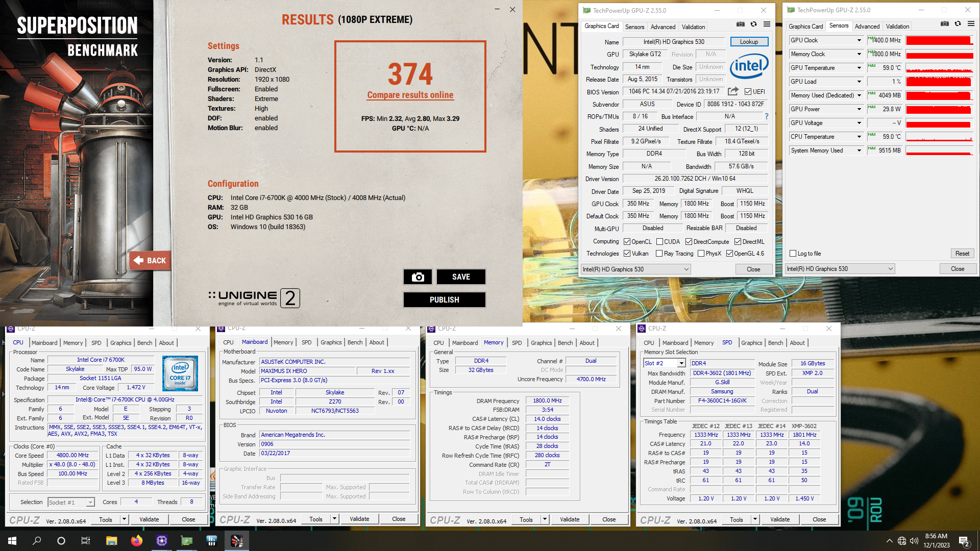Open Compare results online link
This screenshot has width=980, height=551.
tap(410, 95)
